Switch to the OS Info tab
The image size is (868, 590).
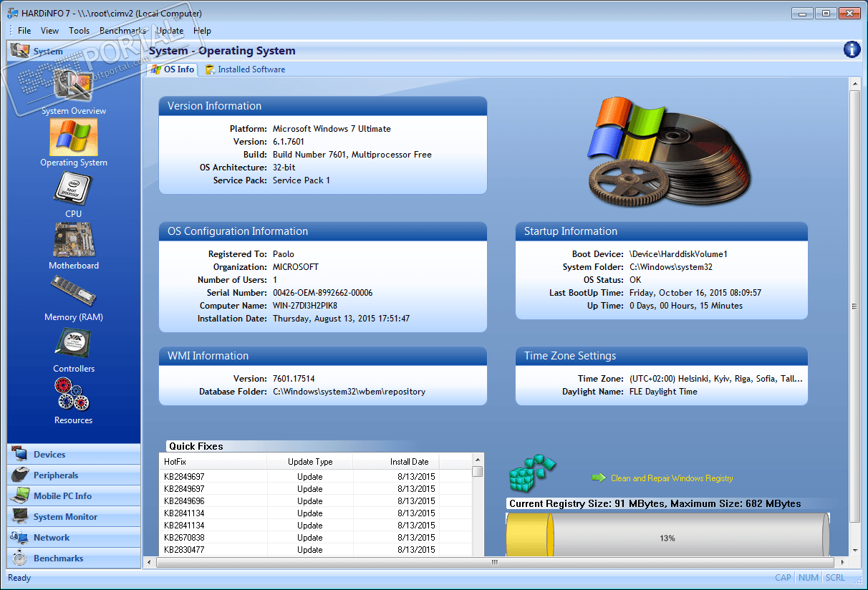(x=172, y=69)
